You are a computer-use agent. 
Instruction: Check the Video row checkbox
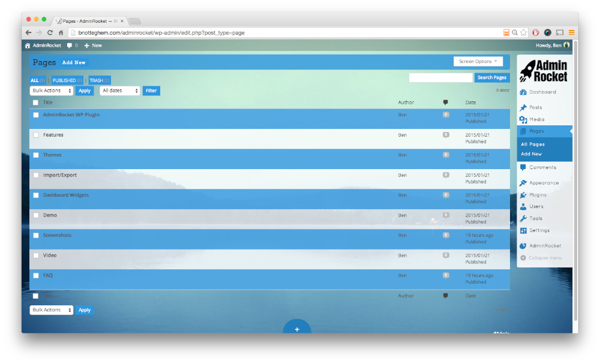point(36,255)
